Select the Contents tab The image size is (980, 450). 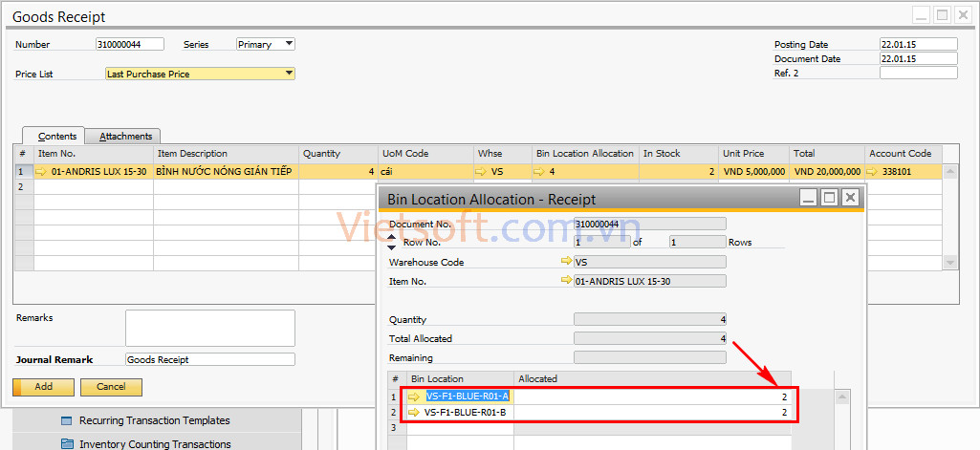coord(56,137)
